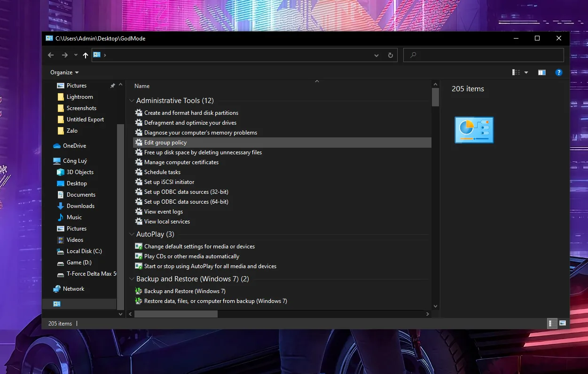This screenshot has height=374, width=588.
Task: Open Downloads in navigation pane
Action: [80, 206]
